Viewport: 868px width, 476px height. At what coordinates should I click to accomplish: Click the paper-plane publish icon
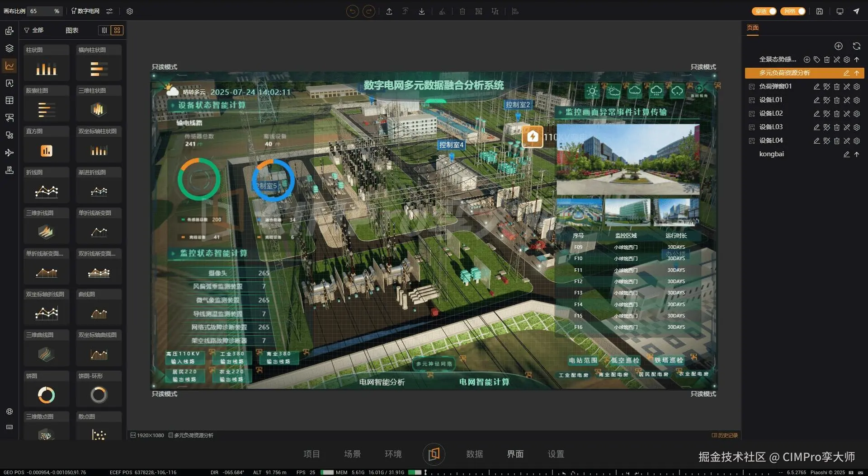pos(856,11)
